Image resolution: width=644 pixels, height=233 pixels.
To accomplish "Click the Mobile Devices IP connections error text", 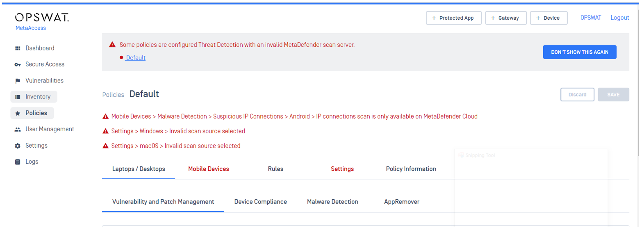I will [294, 116].
